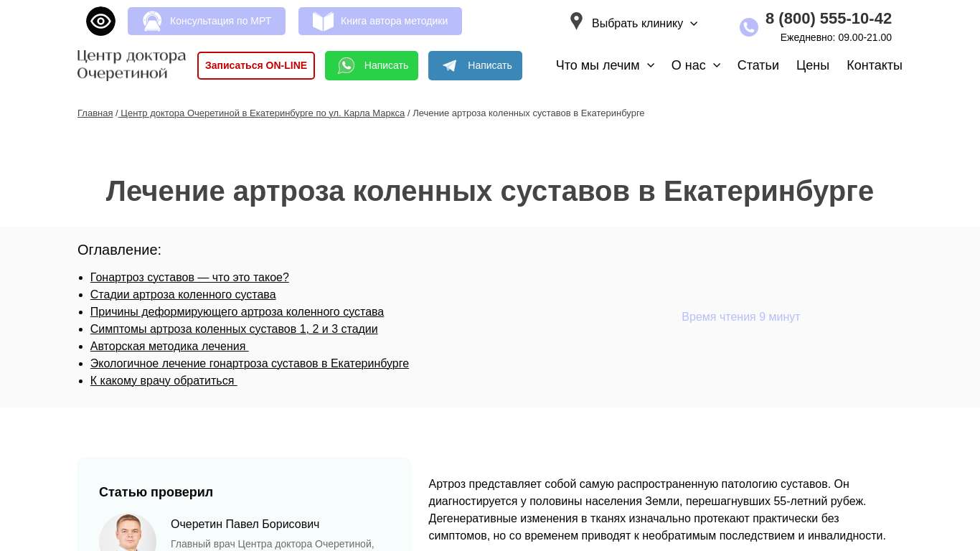The height and width of the screenshot is (551, 980).
Task: Click the WhatsApp icon
Action: coord(347,66)
